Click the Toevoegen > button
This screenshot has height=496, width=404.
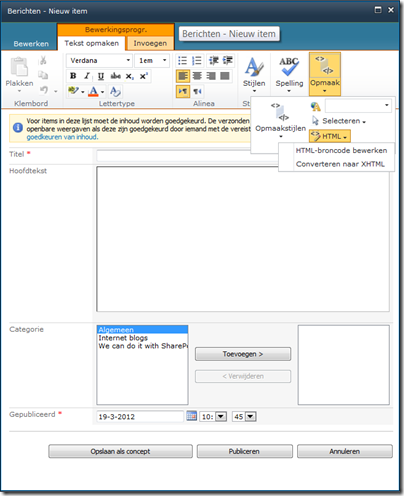(x=243, y=354)
